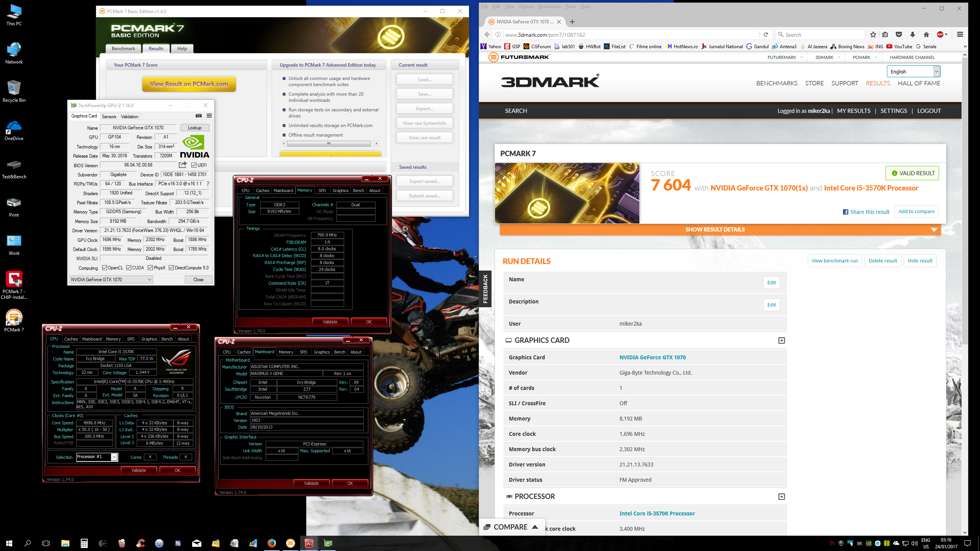Toggle the CUDA checkbox in GPU-Z
The width and height of the screenshot is (980, 551).
[x=129, y=268]
